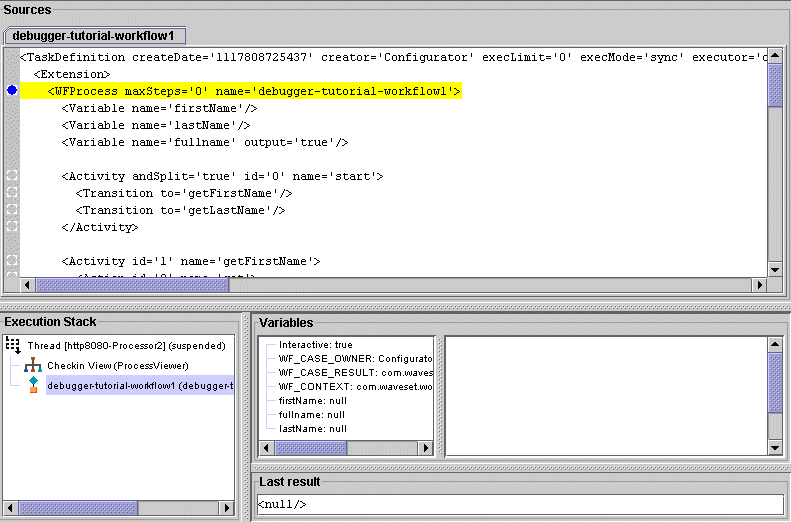Click the Variable name='firstName' source line
This screenshot has height=522, width=791.
pos(159,108)
